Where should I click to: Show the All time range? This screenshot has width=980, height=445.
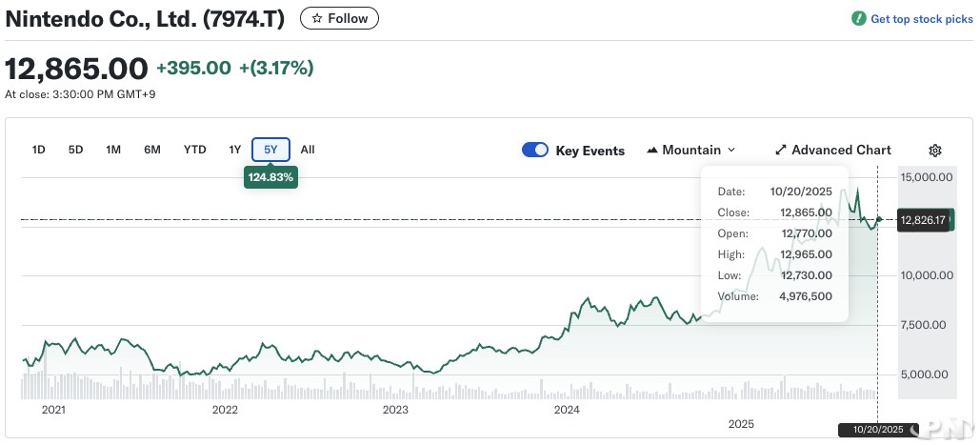point(308,150)
